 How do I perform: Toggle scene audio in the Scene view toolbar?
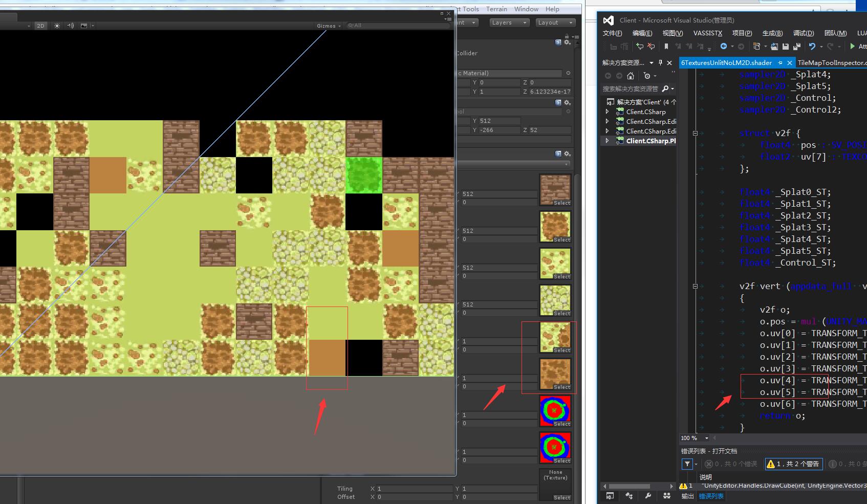pos(70,26)
